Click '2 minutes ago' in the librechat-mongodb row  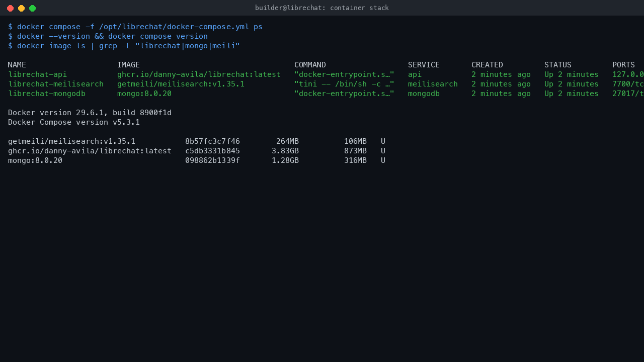coord(501,94)
